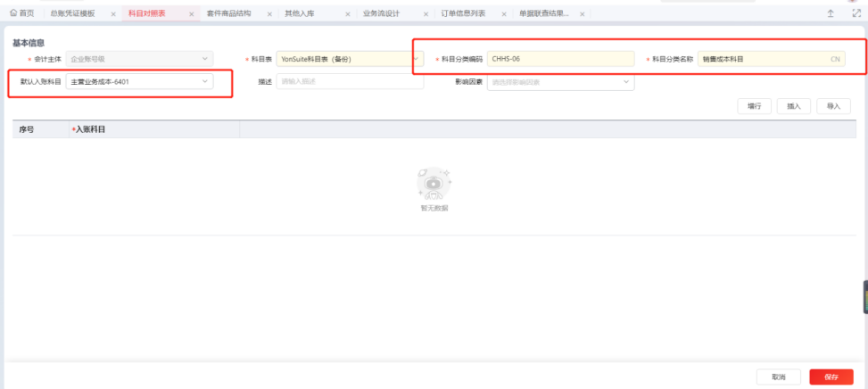Open the 影响因素 dropdown
Screen dimensions: 868x389
561,82
